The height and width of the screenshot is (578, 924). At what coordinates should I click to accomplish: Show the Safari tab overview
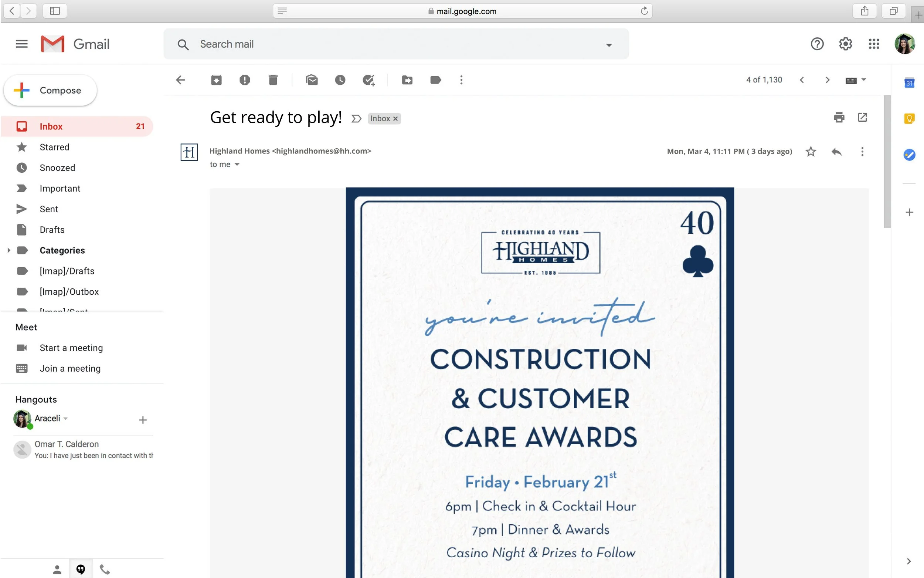(x=893, y=11)
